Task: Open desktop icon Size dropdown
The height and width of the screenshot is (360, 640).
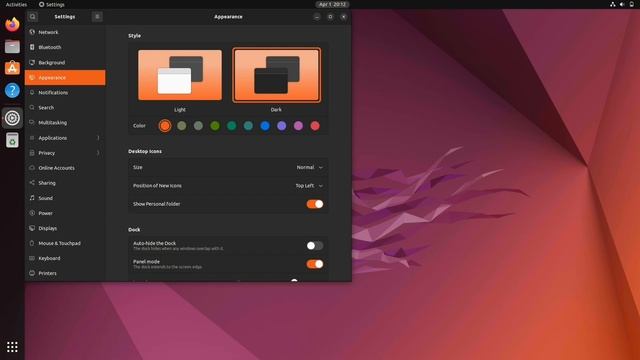Action: 309,167
